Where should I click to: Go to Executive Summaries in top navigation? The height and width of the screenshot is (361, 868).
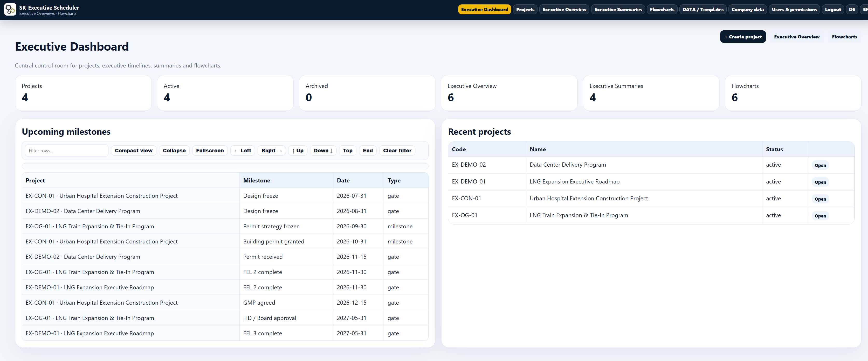point(618,9)
